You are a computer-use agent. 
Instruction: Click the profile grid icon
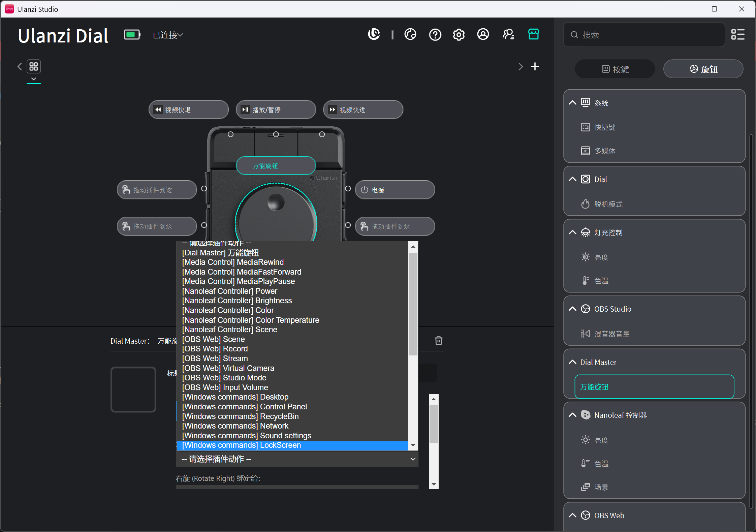click(34, 66)
